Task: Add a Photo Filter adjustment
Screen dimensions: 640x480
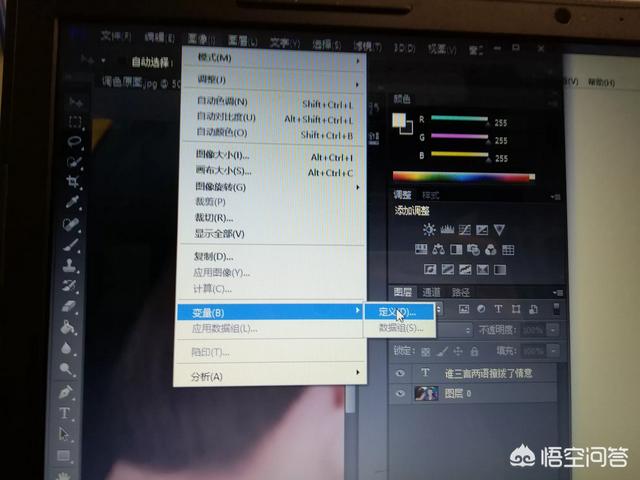Action: [x=473, y=249]
